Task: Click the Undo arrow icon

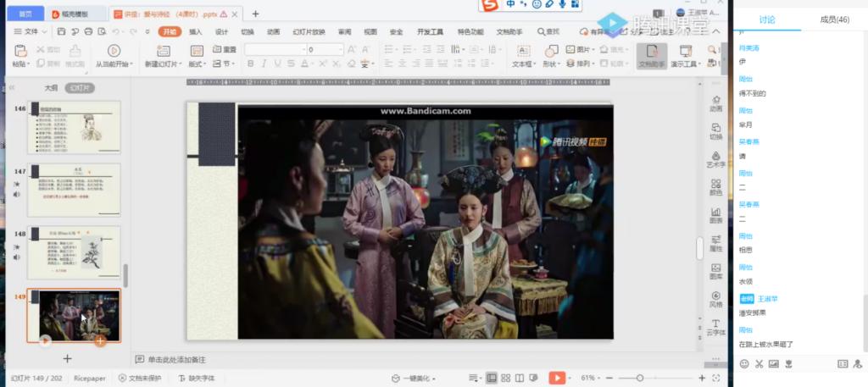Action: pos(117,32)
